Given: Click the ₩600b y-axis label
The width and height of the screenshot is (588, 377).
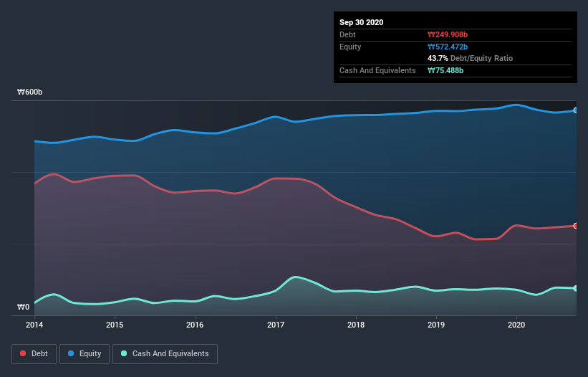Looking at the screenshot, I should 29,92.
